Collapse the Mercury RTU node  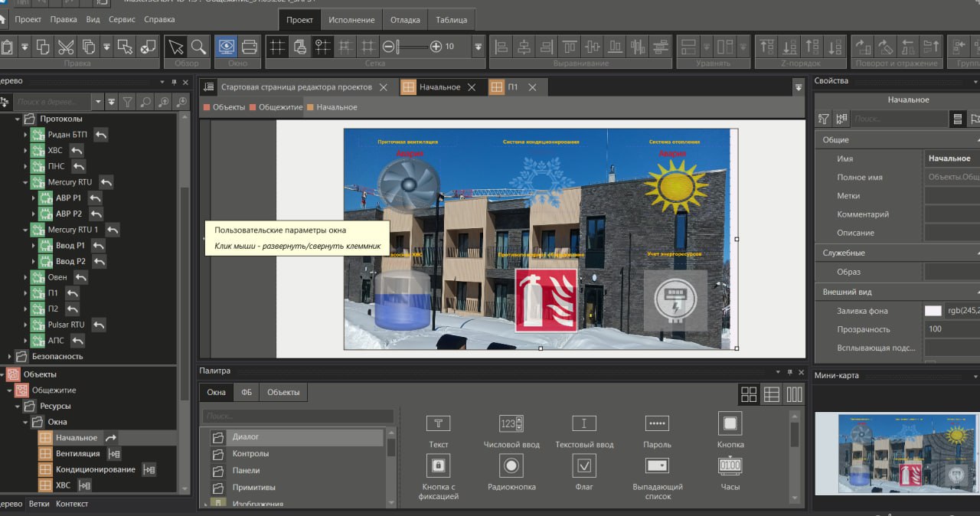pyautogui.click(x=25, y=182)
